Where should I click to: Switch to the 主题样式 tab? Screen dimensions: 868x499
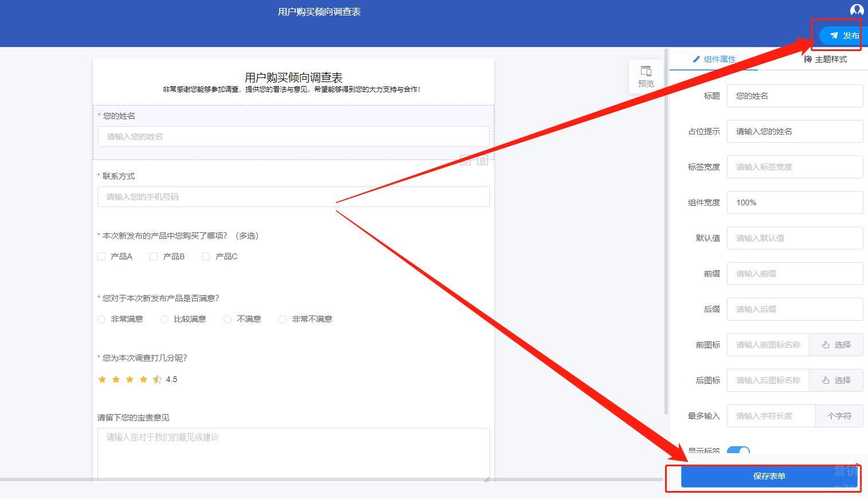coord(825,59)
